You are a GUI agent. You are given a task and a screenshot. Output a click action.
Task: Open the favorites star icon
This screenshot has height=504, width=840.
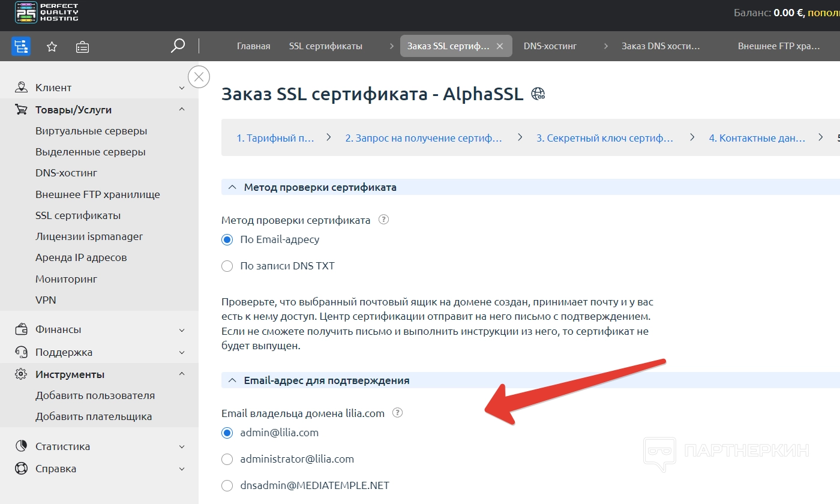pos(52,46)
